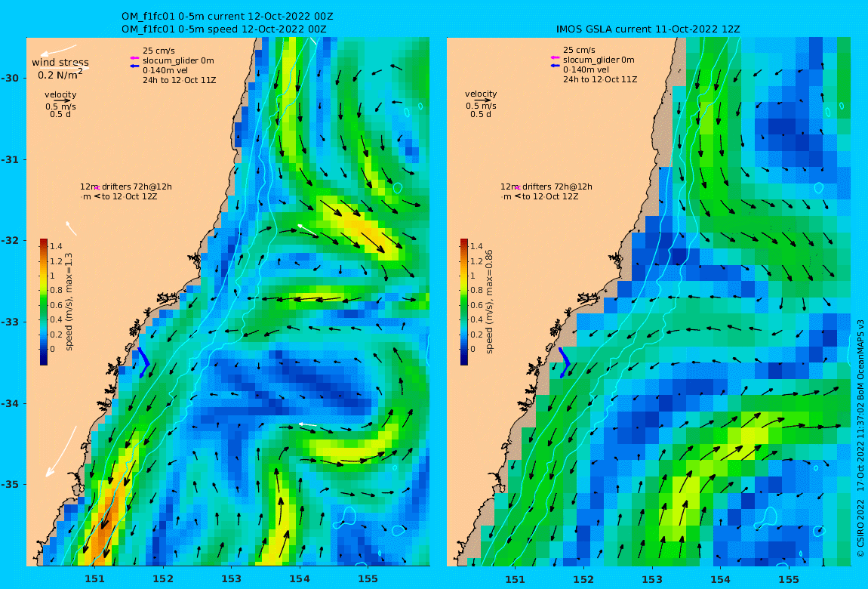Click the blue glider track near the coast in IMOS GSLA map
Image resolution: width=868 pixels, height=589 pixels.
pos(565,362)
